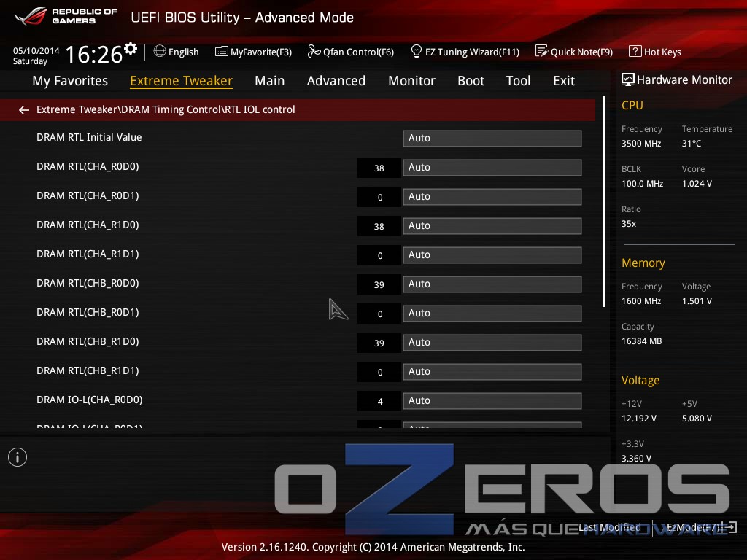Click the Last Modified button
Viewport: 747px width, 560px height.
[x=610, y=527]
